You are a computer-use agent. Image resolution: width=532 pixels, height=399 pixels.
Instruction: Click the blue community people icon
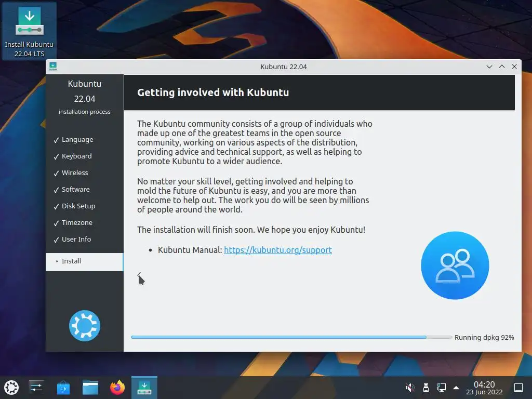pos(455,265)
